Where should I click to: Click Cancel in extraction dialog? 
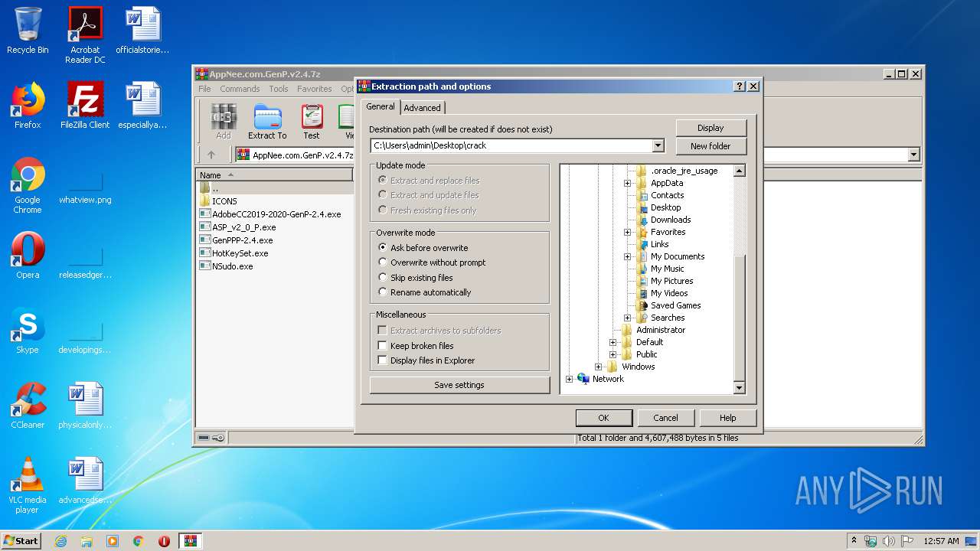(665, 418)
